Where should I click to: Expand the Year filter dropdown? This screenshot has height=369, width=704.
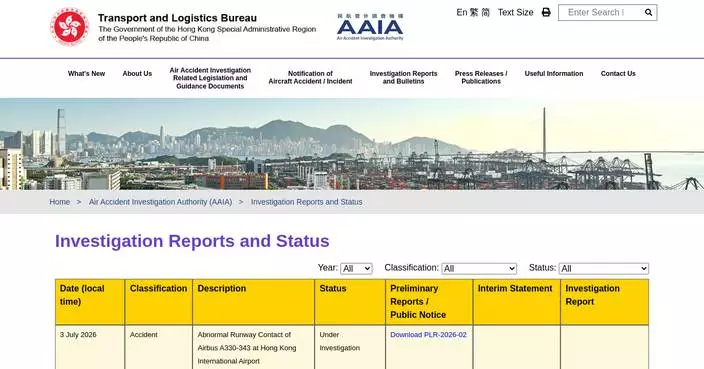click(x=356, y=268)
